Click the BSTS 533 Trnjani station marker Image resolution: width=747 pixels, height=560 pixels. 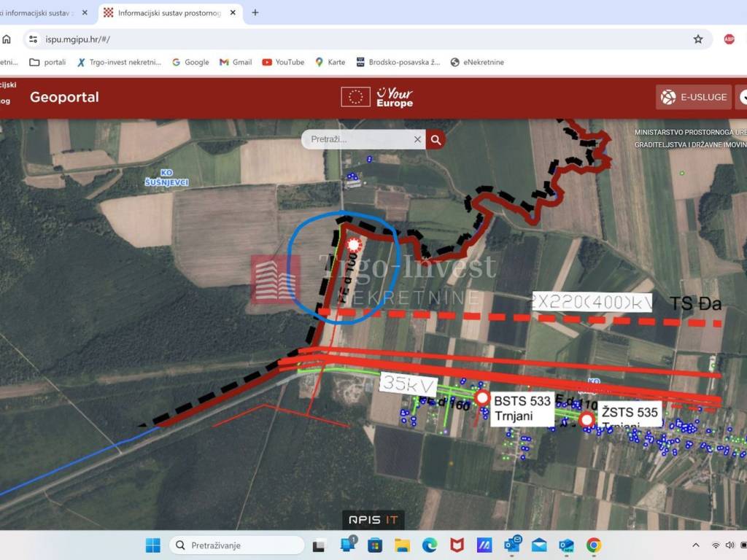coord(482,397)
